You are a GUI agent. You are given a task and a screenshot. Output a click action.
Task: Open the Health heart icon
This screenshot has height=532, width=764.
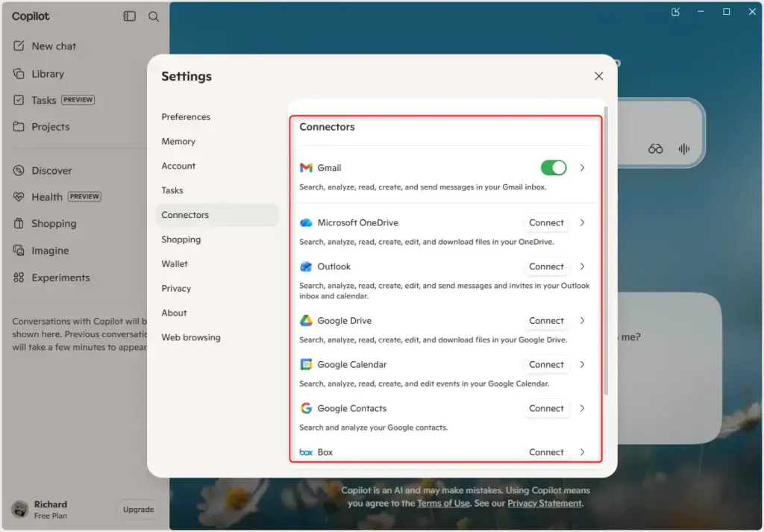[19, 197]
